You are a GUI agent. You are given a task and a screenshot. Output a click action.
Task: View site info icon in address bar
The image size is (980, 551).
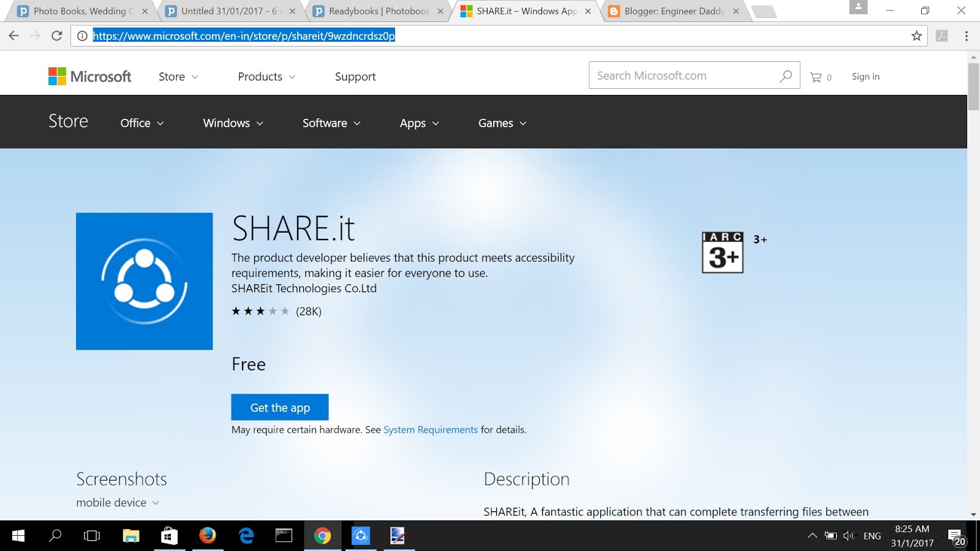click(x=82, y=36)
